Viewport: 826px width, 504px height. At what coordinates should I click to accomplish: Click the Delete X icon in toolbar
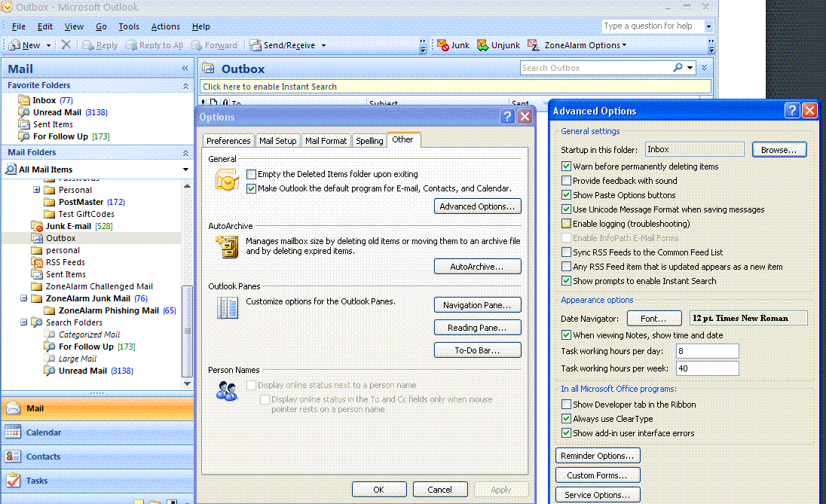pos(66,44)
